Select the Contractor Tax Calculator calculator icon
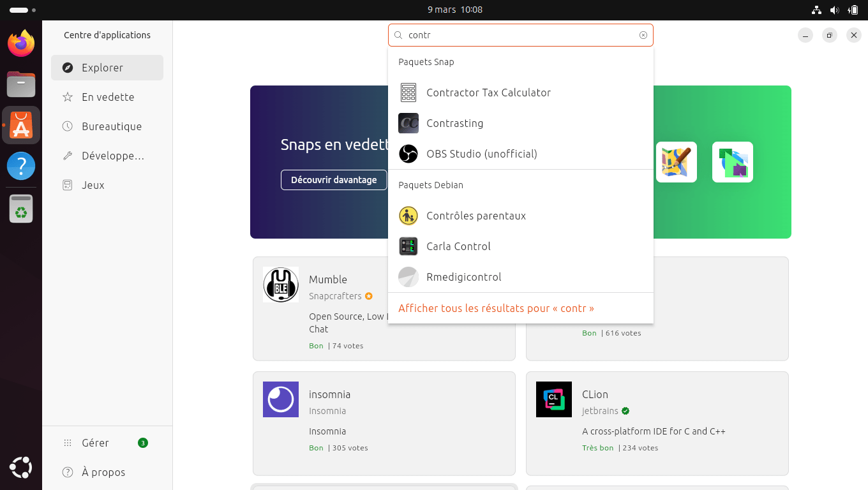The width and height of the screenshot is (868, 490). tap(408, 93)
